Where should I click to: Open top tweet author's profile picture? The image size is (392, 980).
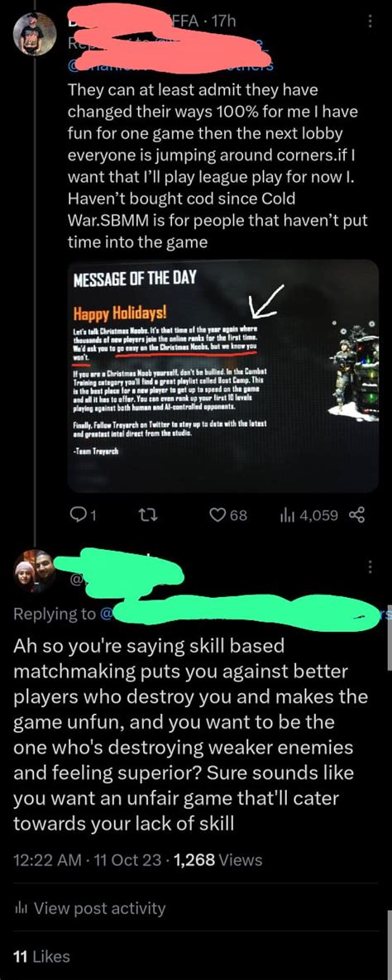pos(35,35)
